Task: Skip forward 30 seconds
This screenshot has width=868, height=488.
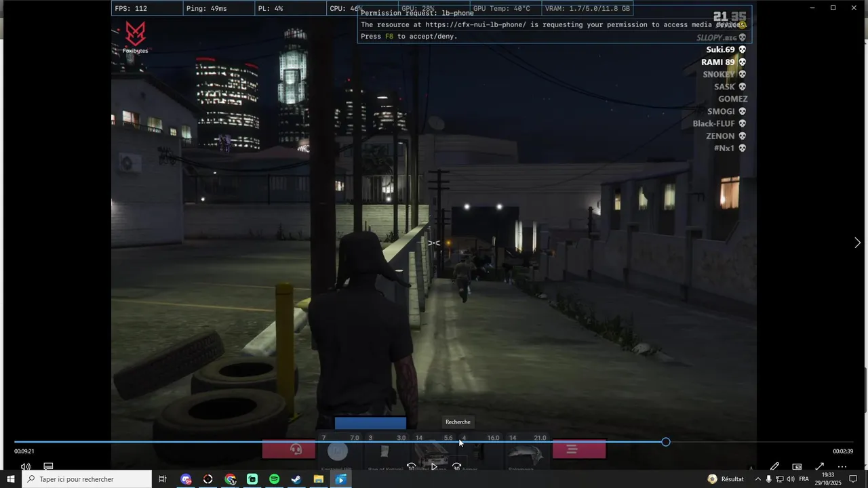Action: coord(457,467)
